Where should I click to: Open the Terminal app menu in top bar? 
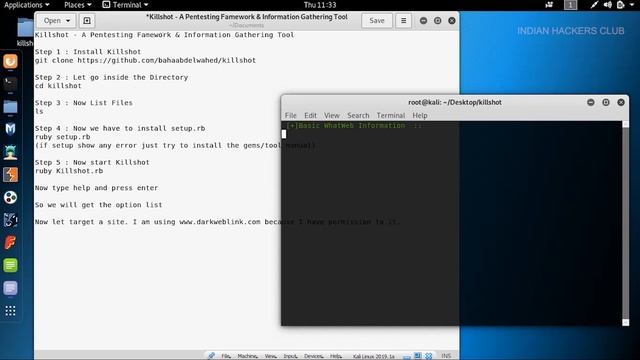125,5
